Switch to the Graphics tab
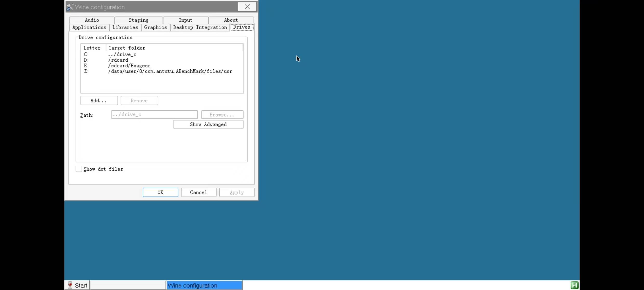 tap(155, 28)
